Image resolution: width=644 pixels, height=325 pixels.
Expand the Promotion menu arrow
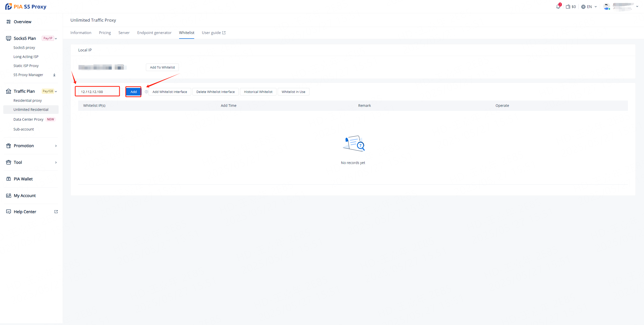click(56, 146)
